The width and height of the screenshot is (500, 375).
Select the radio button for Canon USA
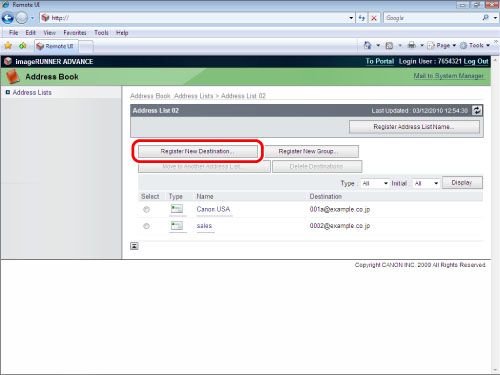[x=146, y=210]
